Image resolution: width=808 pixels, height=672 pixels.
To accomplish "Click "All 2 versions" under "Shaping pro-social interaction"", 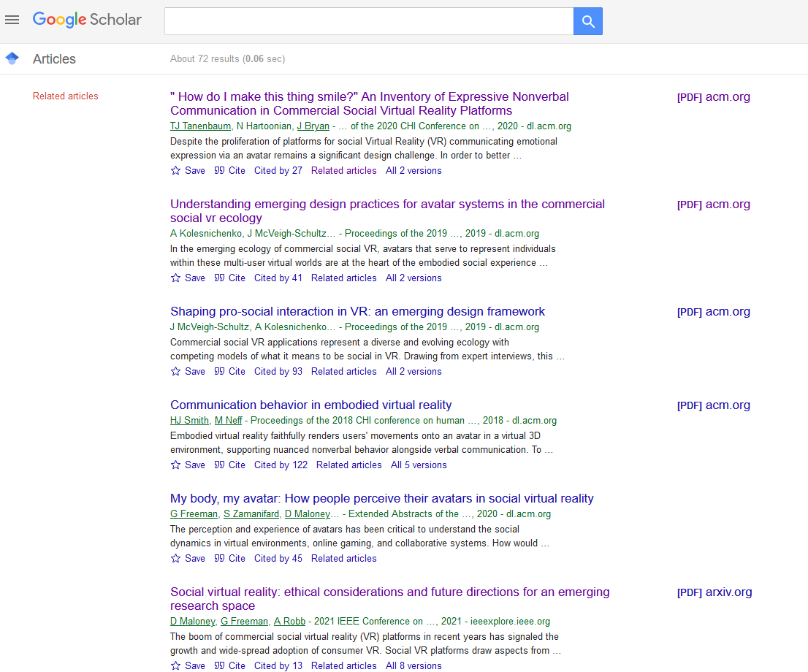I will pos(413,372).
